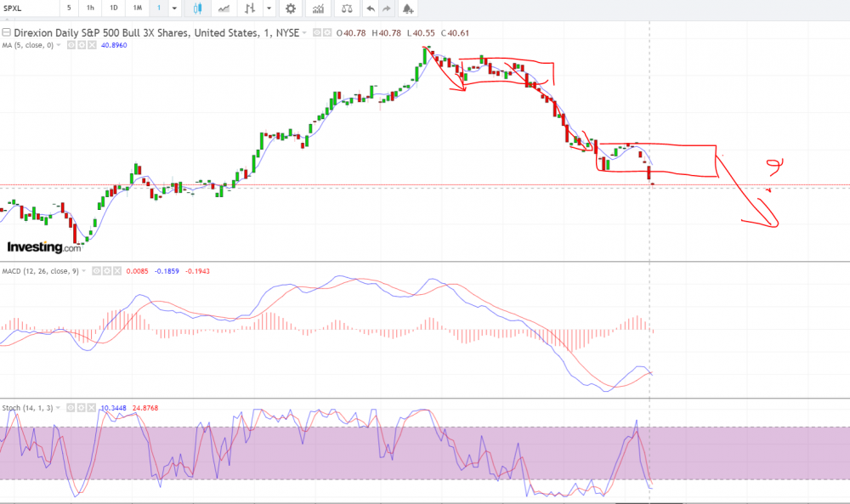Open chart settings gear in toolbar
850x504 pixels.
click(x=291, y=8)
